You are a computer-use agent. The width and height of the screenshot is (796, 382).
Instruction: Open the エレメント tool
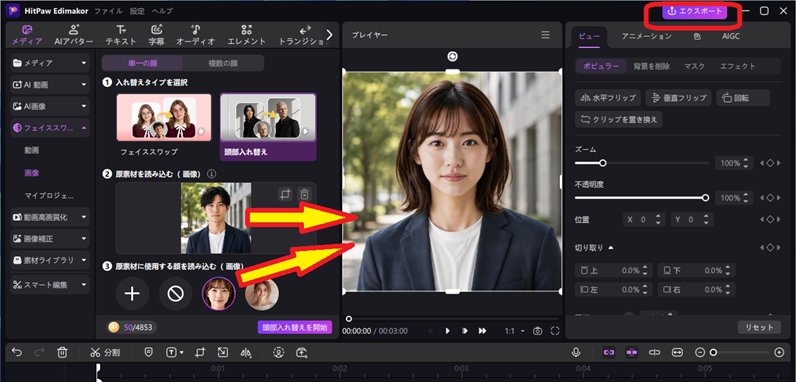coord(247,35)
